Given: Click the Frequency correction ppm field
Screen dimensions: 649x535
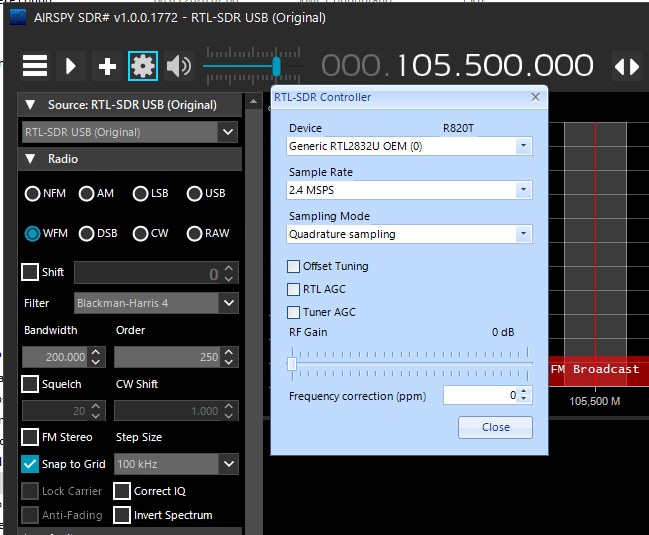Looking at the screenshot, I should pyautogui.click(x=480, y=396).
